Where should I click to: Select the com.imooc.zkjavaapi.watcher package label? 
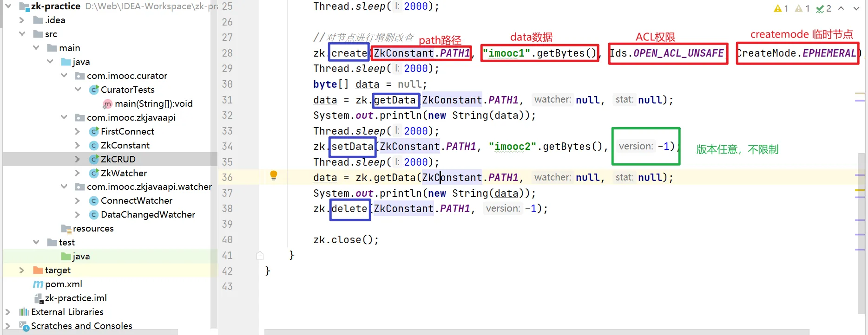(150, 187)
